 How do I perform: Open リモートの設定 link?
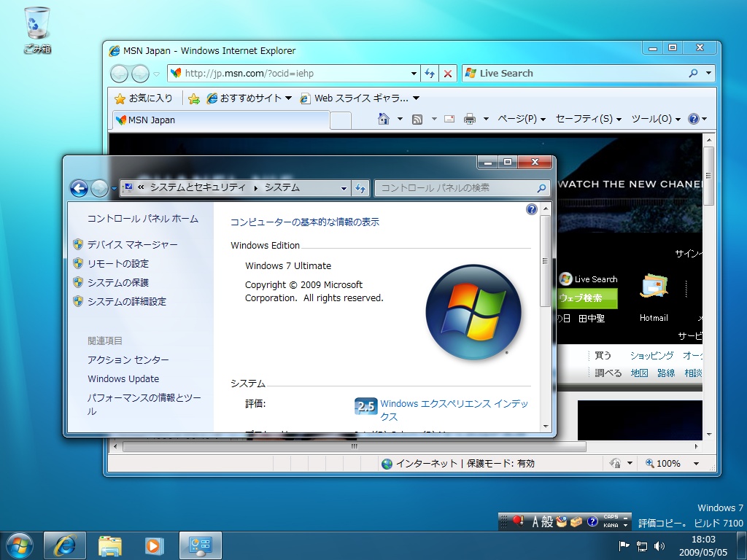tap(117, 264)
